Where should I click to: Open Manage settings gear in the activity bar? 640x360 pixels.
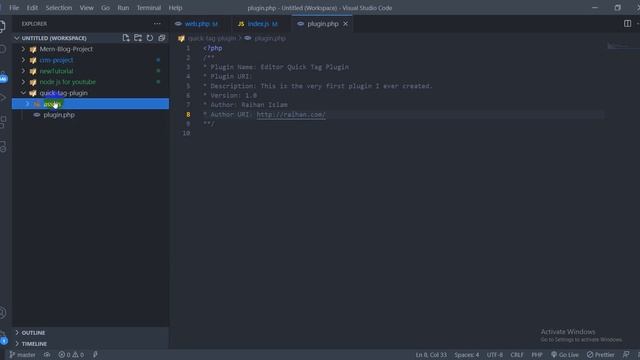(x=3, y=337)
